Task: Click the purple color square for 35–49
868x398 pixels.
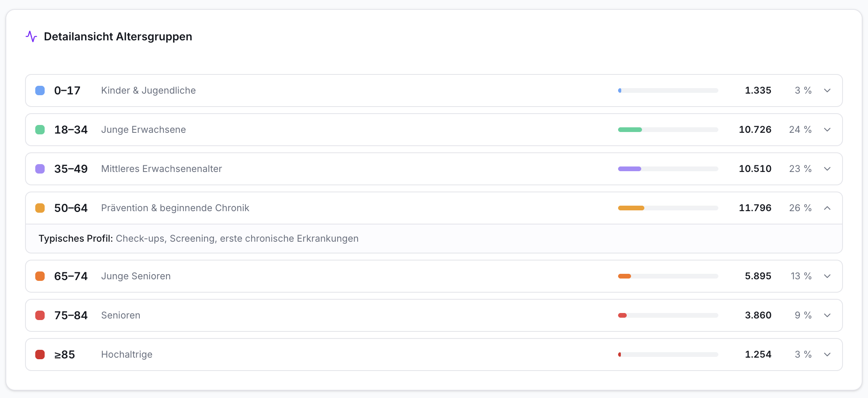Action: pos(40,169)
